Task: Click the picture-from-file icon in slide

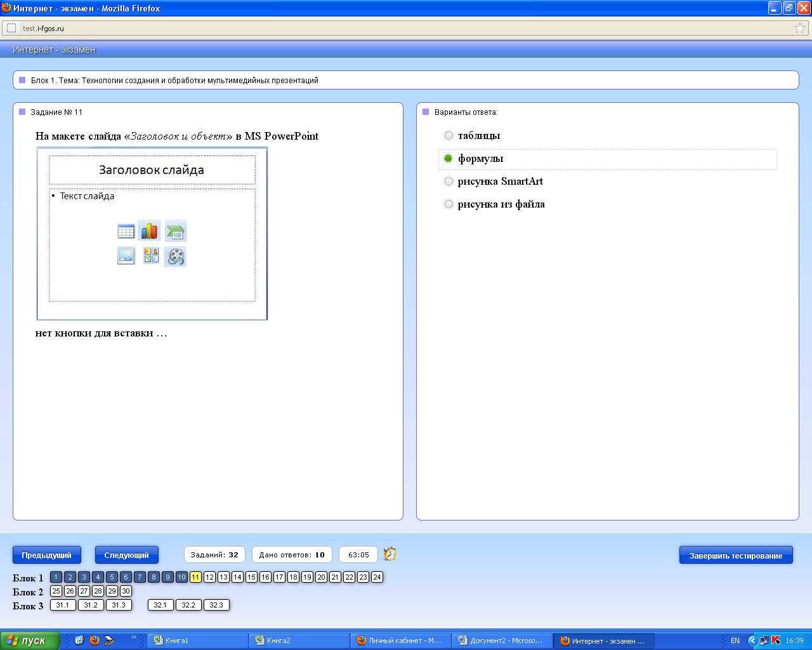Action: pyautogui.click(x=126, y=256)
